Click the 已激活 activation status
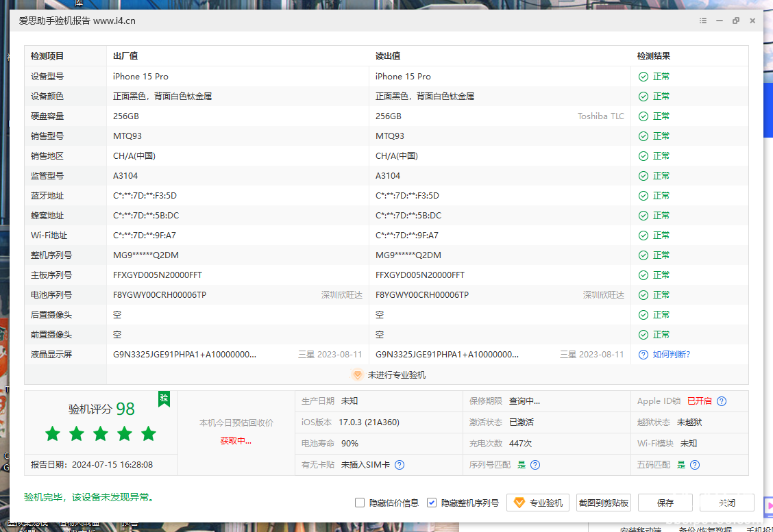The width and height of the screenshot is (773, 532). click(x=522, y=422)
